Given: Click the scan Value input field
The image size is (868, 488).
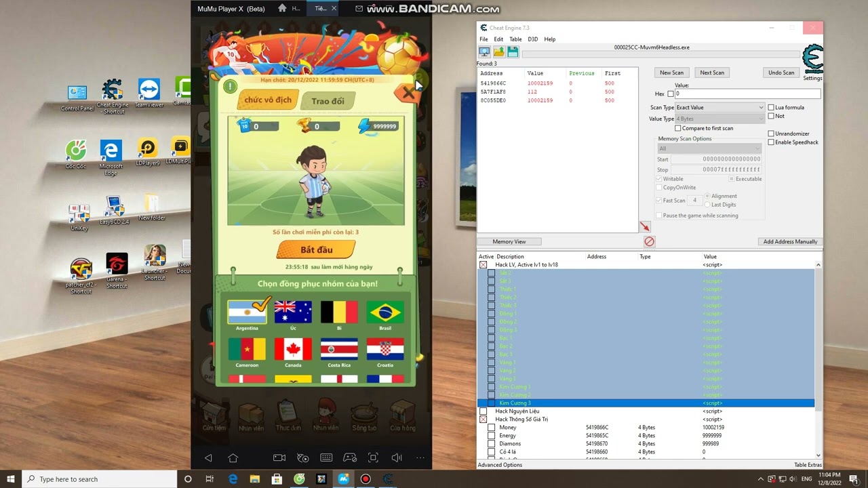Looking at the screenshot, I should click(x=747, y=94).
